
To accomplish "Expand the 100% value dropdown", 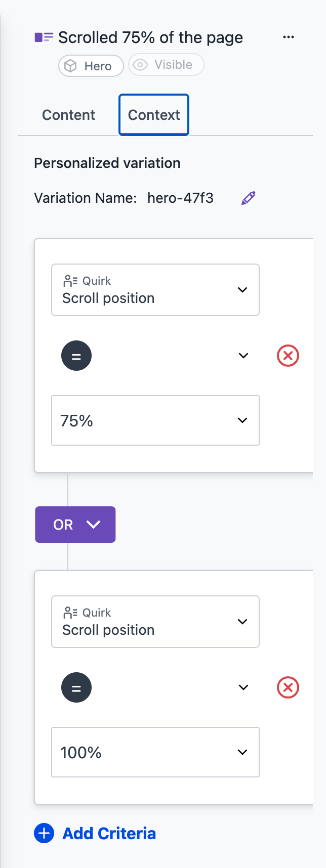I will tap(155, 752).
